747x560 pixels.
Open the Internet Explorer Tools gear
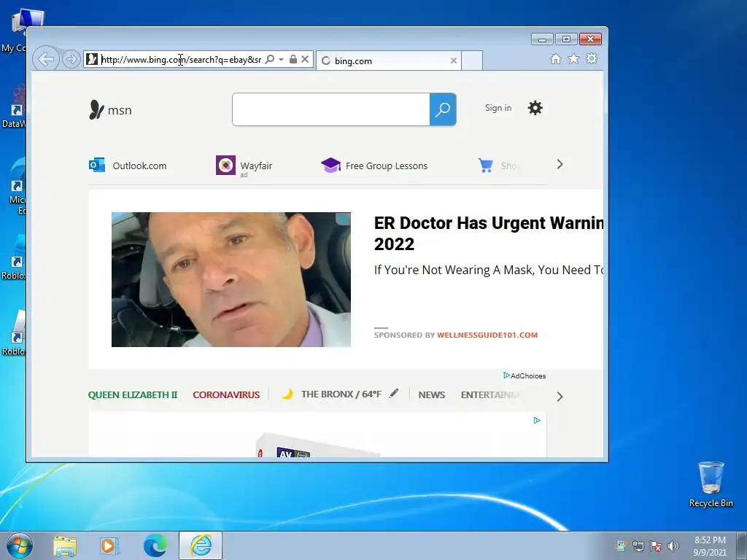(592, 58)
